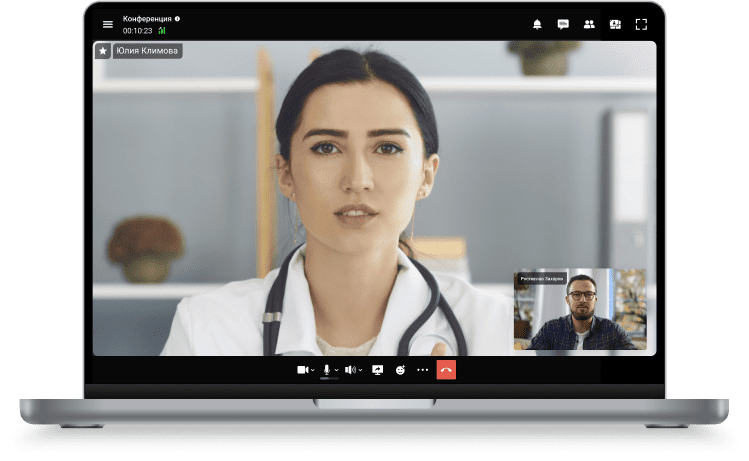Expand the microphone options arrow

pyautogui.click(x=336, y=370)
